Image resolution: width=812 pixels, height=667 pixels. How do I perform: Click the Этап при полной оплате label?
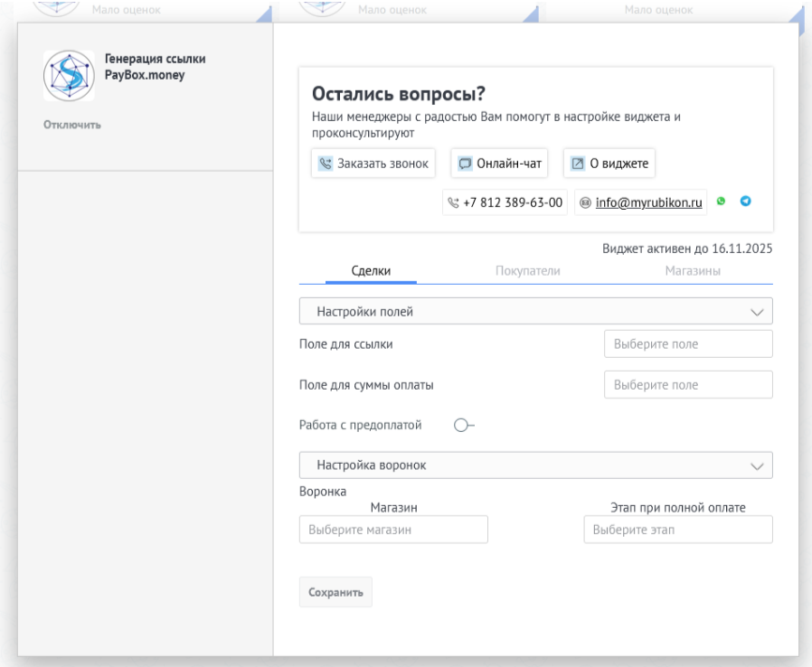pyautogui.click(x=678, y=508)
